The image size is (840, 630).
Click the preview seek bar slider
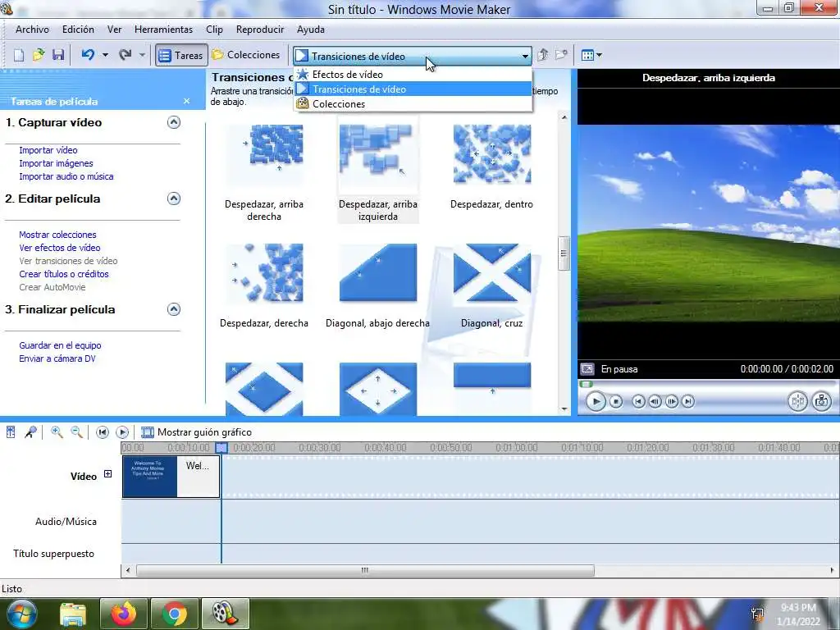[586, 384]
